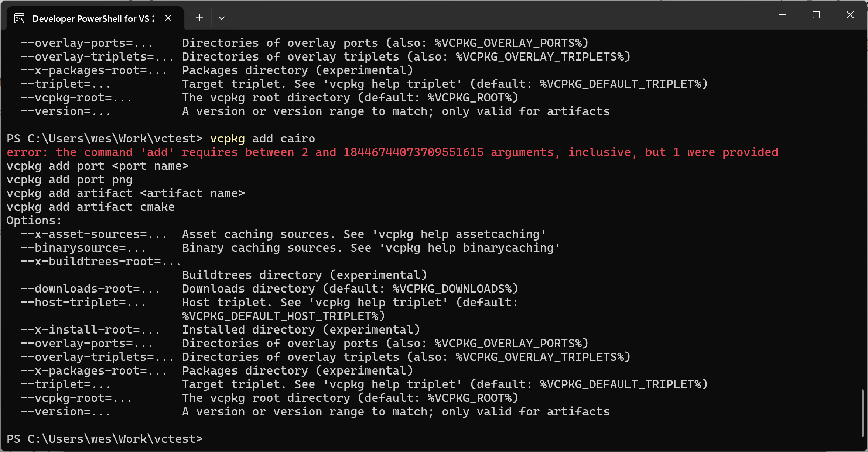
Task: Open a new terminal tab
Action: pyautogui.click(x=199, y=18)
